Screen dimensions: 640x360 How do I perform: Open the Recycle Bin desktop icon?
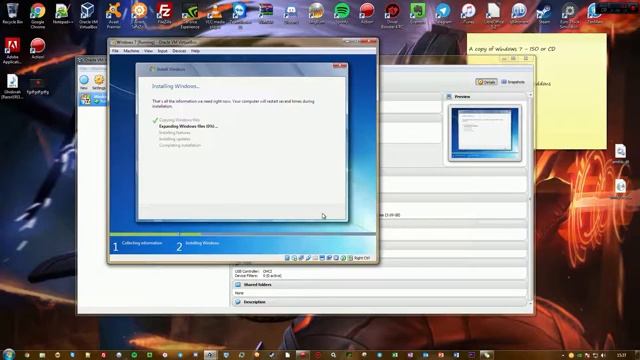point(12,14)
